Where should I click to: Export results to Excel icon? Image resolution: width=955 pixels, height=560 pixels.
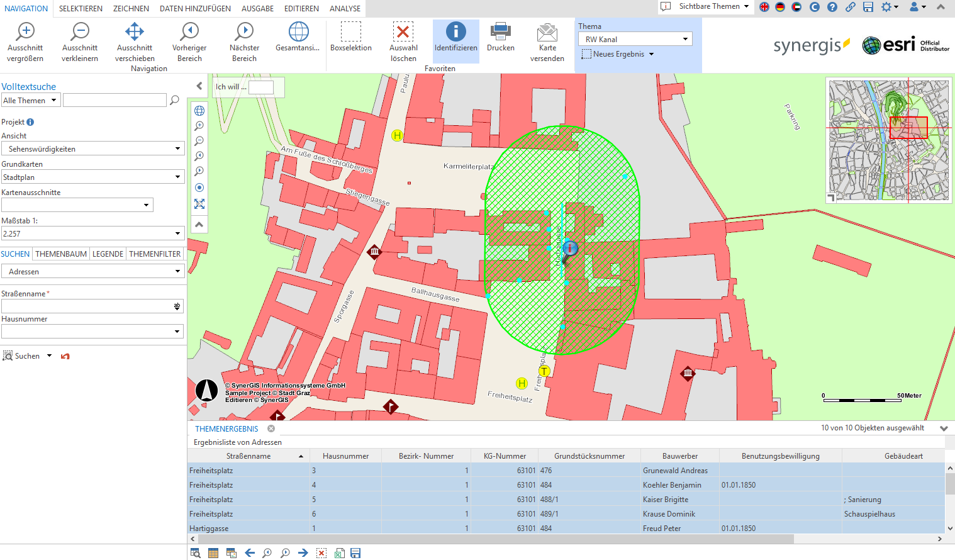pyautogui.click(x=339, y=553)
